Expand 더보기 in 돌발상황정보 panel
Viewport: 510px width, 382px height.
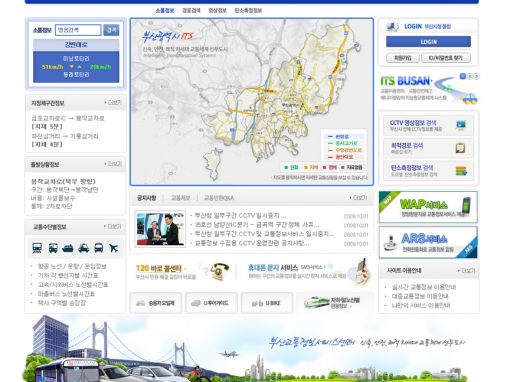[113, 164]
